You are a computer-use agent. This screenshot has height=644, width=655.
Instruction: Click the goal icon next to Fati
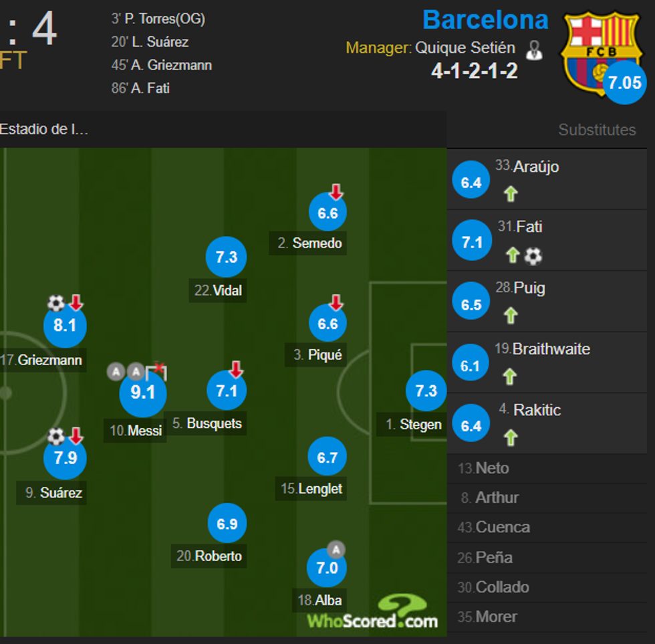tap(533, 255)
